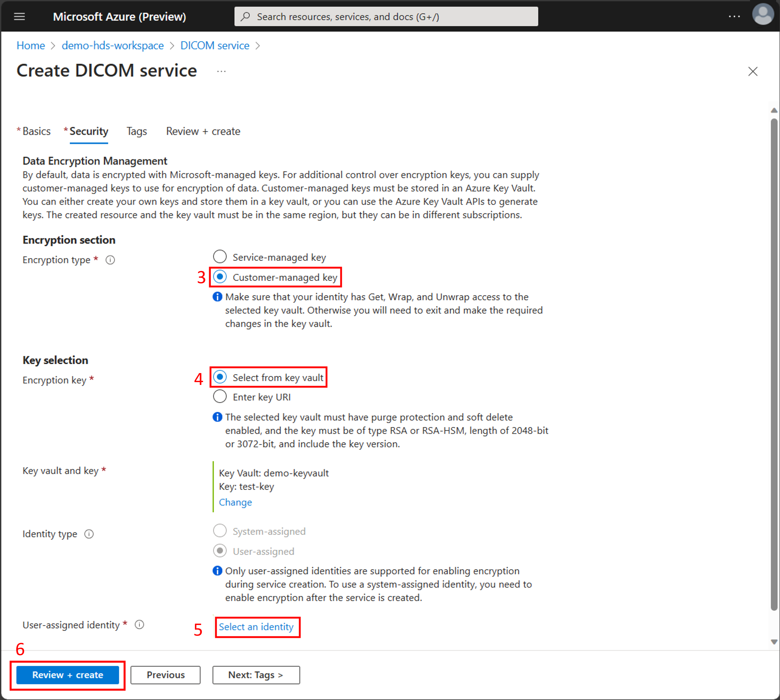Screen dimensions: 780x700
Task: Select Service-managed key radio option
Action: click(x=220, y=257)
